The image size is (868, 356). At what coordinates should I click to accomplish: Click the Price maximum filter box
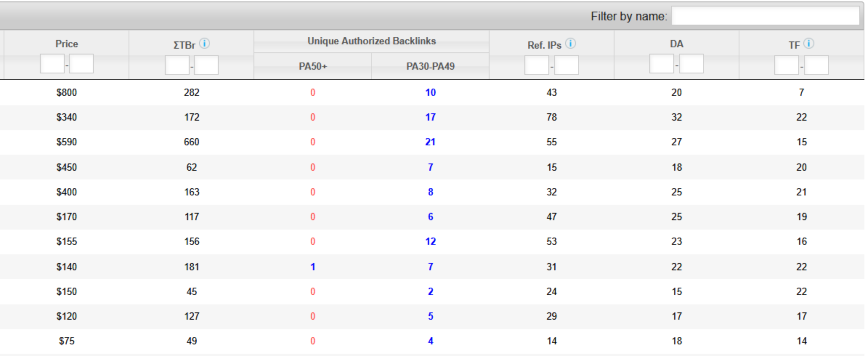[x=81, y=64]
